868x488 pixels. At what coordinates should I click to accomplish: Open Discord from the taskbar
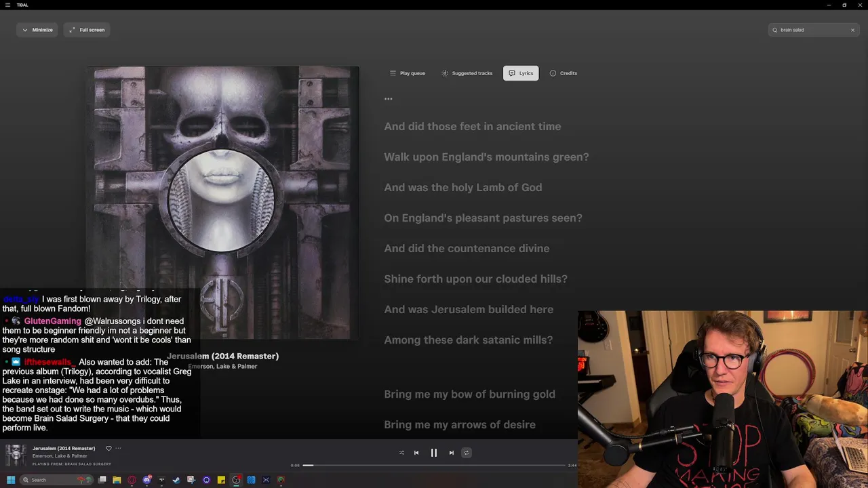[147, 480]
